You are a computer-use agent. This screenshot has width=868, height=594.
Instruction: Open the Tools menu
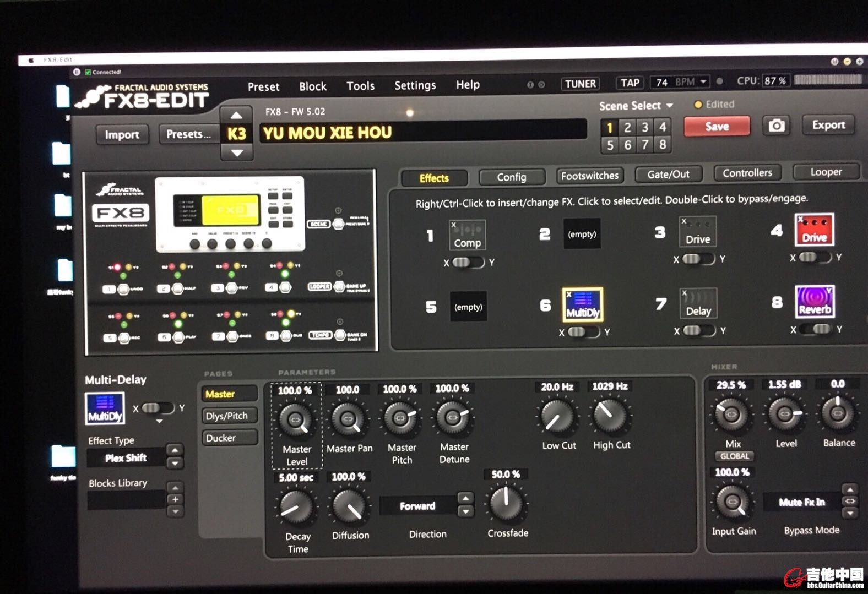point(360,86)
